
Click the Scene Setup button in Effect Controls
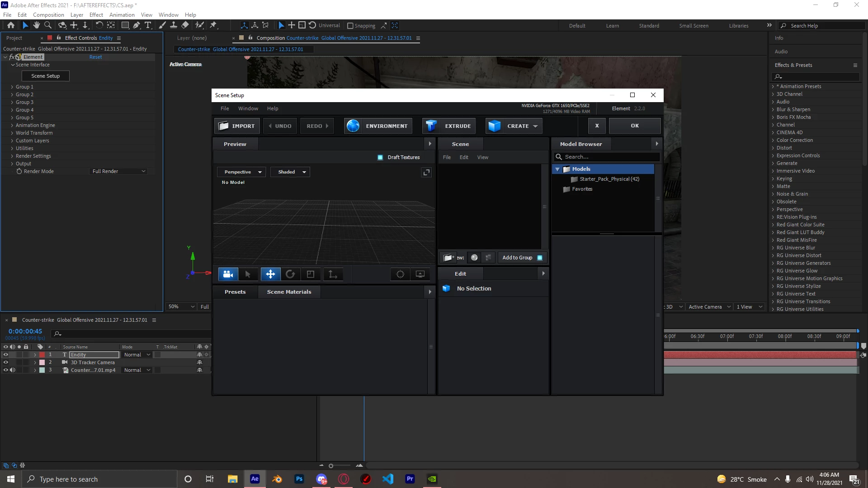click(45, 76)
